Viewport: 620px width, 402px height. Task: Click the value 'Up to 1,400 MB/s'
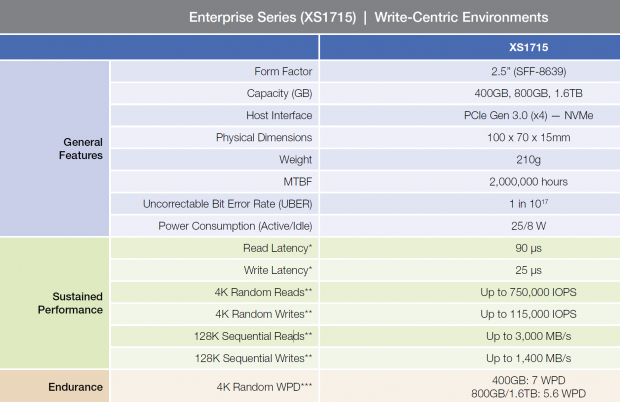pyautogui.click(x=528, y=359)
